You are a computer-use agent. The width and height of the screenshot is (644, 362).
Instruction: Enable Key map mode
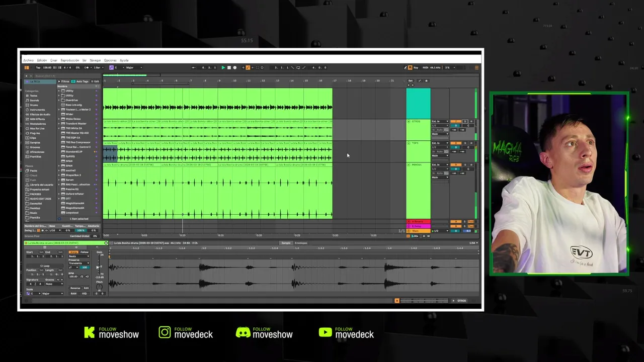(416, 67)
